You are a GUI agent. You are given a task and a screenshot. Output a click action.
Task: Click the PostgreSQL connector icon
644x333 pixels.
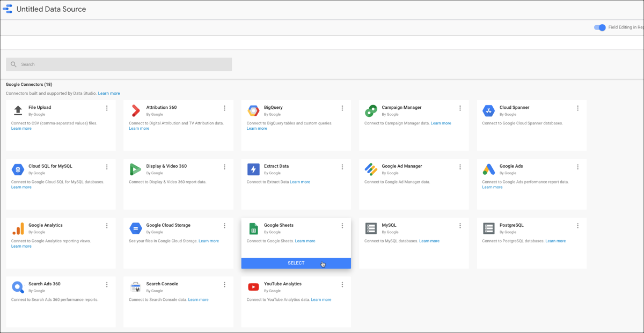point(488,228)
